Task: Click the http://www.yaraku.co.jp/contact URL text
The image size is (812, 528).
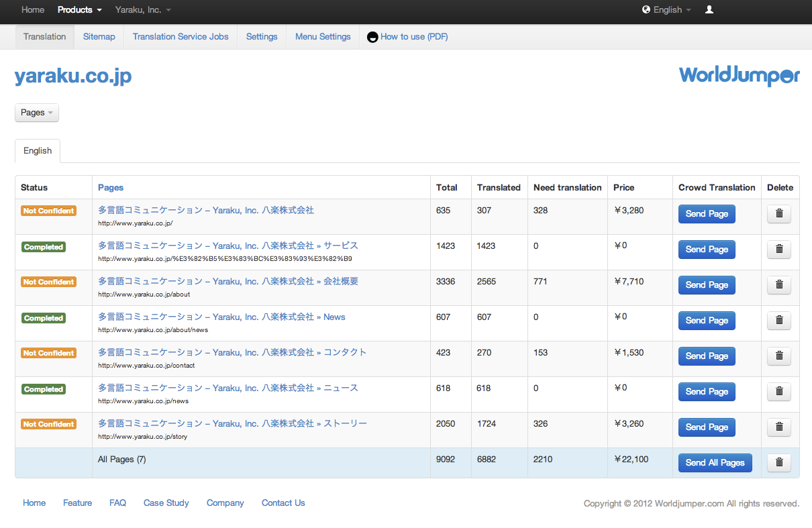Action: (146, 366)
